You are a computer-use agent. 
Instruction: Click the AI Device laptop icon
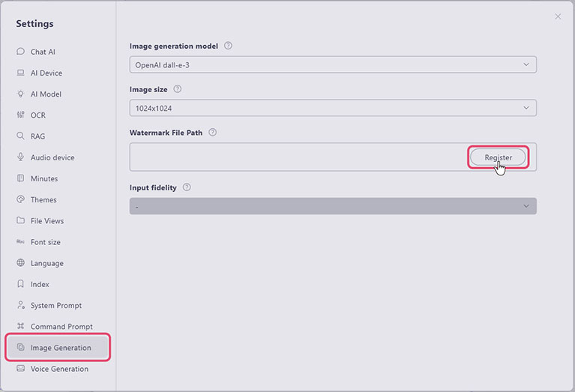click(x=20, y=73)
